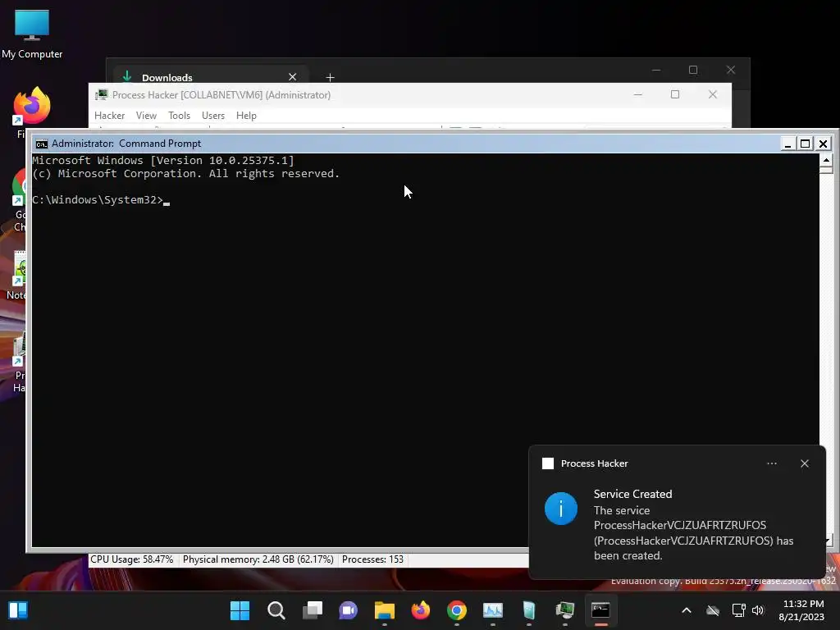Viewport: 840px width, 630px height.
Task: Open Task View from taskbar
Action: (313, 610)
